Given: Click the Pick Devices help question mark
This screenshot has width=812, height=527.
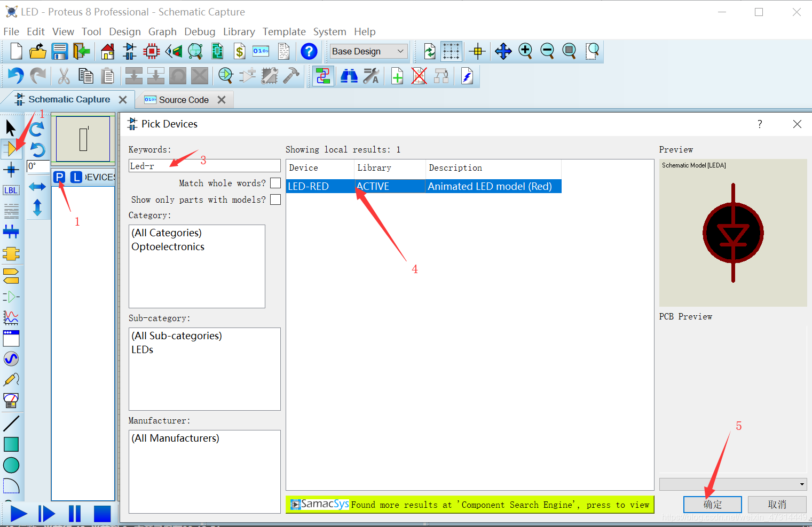Looking at the screenshot, I should [760, 124].
